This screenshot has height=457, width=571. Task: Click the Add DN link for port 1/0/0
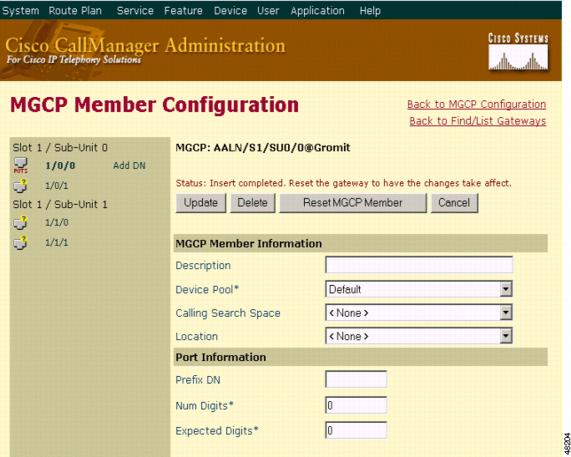tap(129, 166)
